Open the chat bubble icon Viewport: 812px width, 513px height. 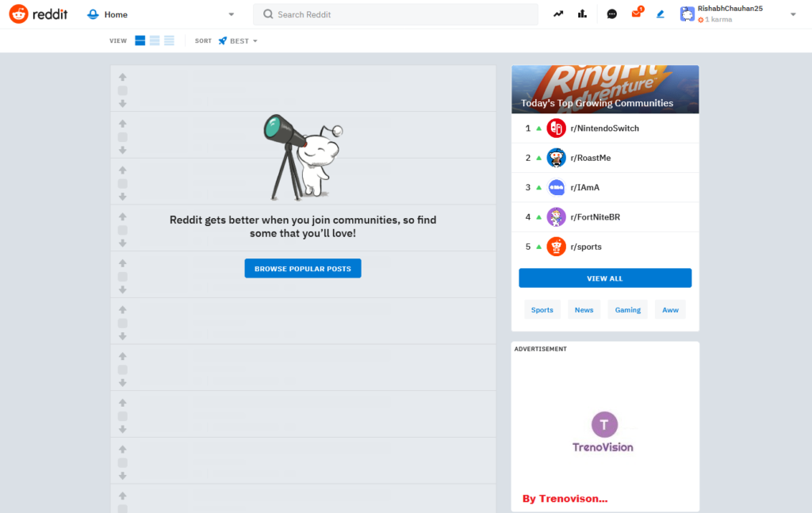coord(611,14)
